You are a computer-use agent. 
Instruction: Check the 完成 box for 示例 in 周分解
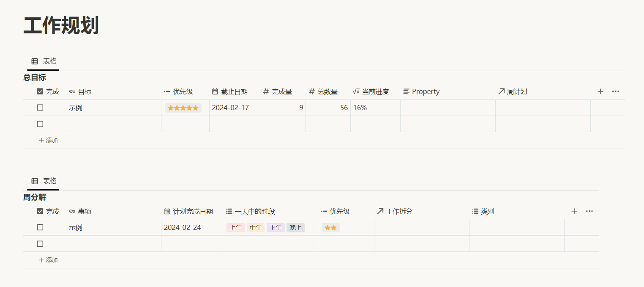tap(40, 227)
